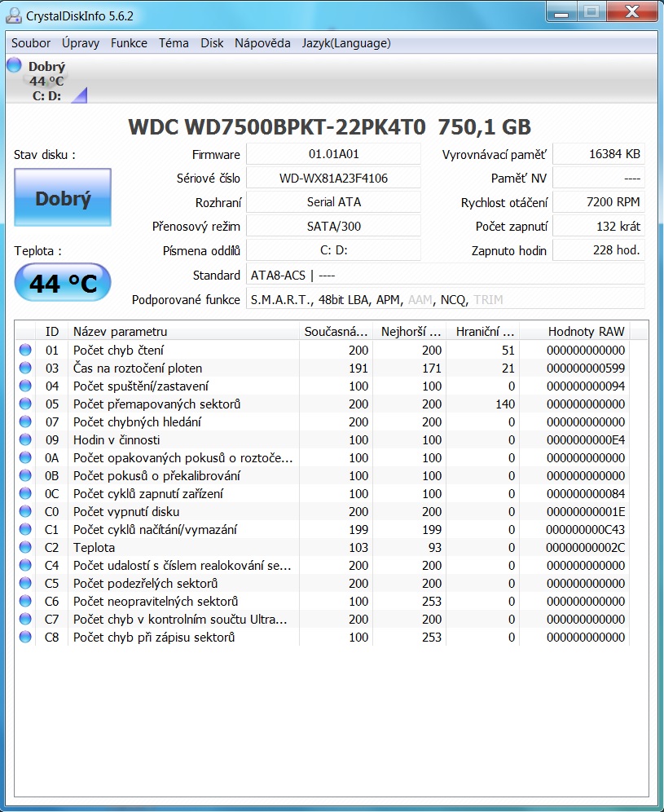Click status orb for attribute C6 Počet neopravitelných sektorů
The width and height of the screenshot is (664, 812).
pyautogui.click(x=25, y=601)
